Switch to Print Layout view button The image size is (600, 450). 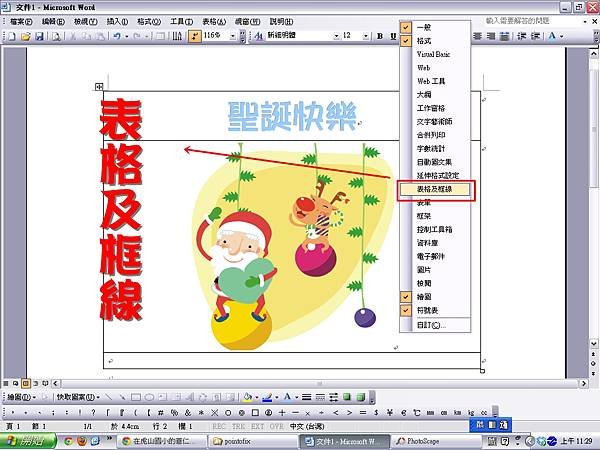(26, 383)
